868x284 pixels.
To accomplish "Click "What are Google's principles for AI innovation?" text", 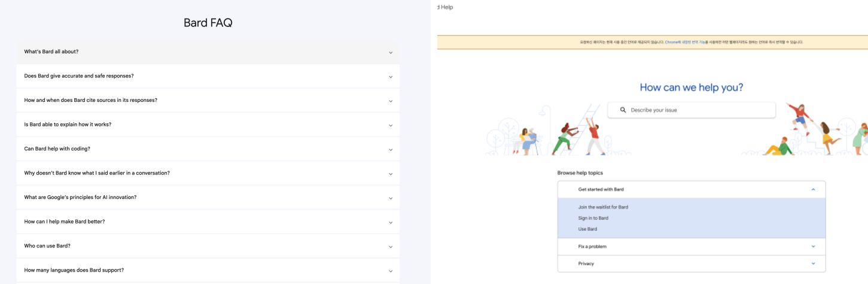I will (x=80, y=197).
